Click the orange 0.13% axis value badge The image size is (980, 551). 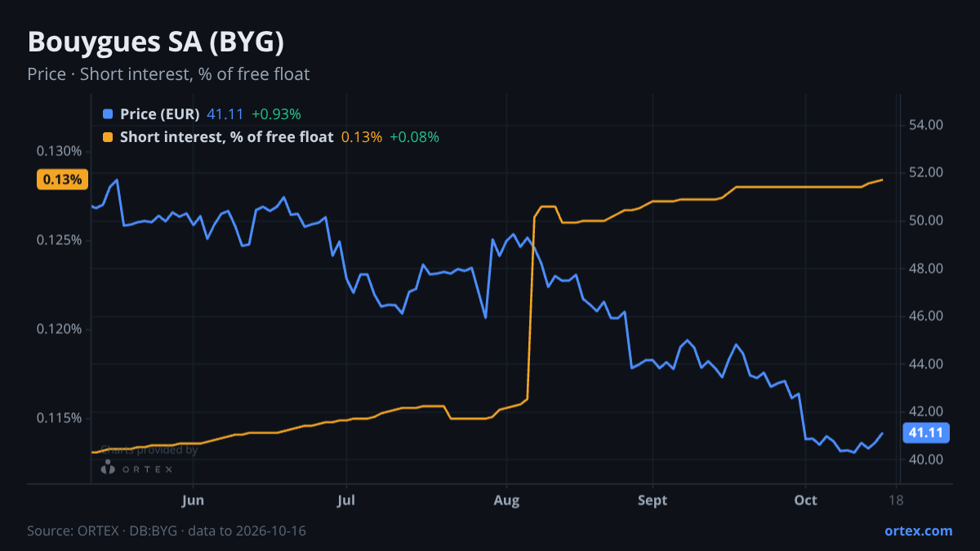tap(62, 180)
